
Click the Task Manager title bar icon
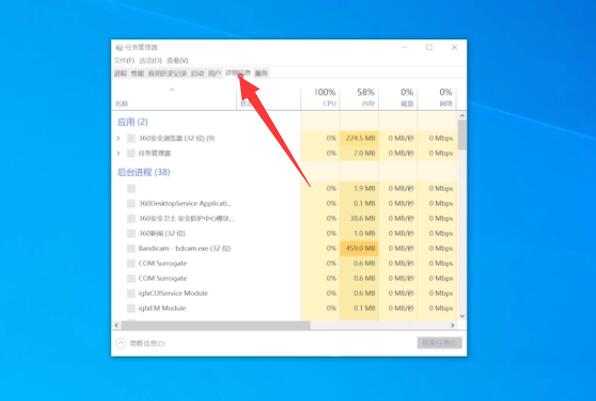[119, 48]
